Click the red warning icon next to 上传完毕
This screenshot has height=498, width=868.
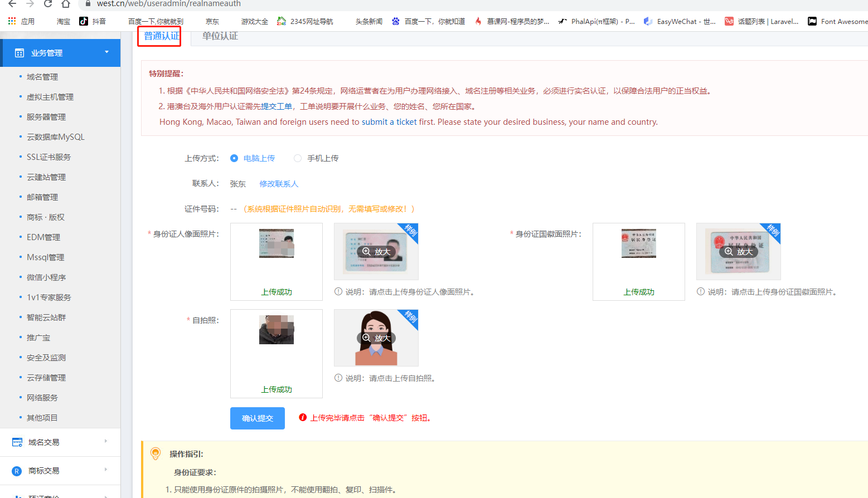coord(303,417)
